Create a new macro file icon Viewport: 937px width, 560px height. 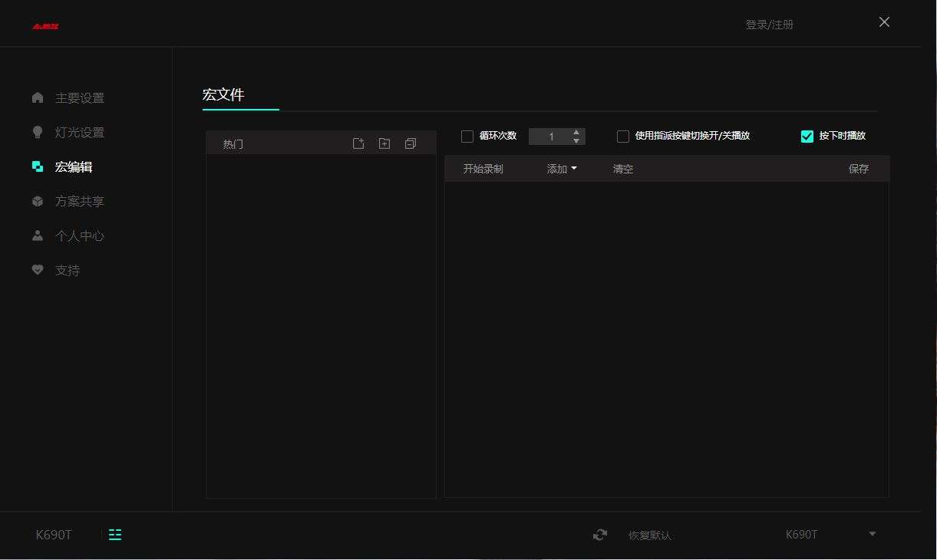358,143
